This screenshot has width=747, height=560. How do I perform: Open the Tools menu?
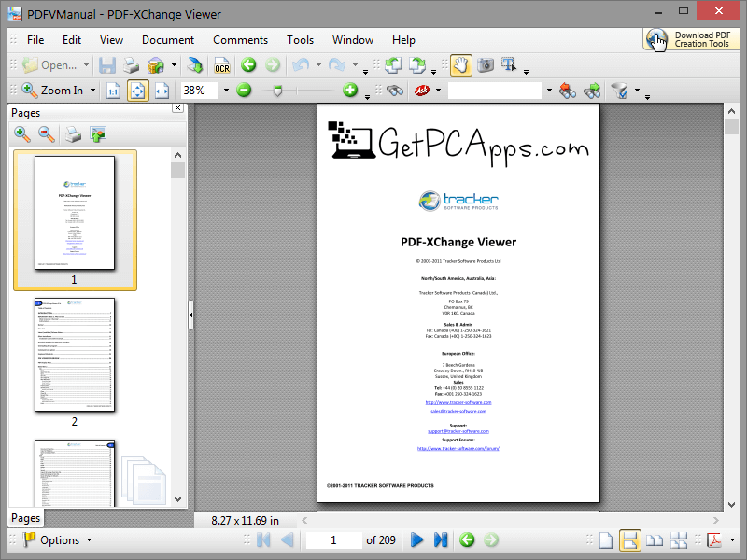pyautogui.click(x=300, y=40)
